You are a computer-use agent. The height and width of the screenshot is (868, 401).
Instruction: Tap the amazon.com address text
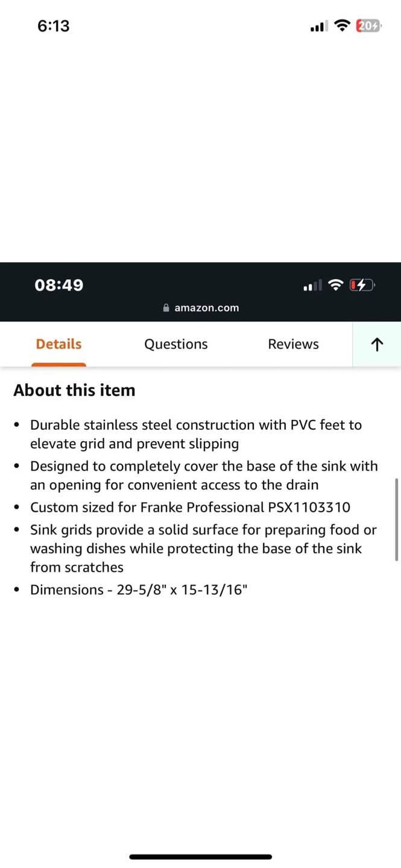coord(206,308)
